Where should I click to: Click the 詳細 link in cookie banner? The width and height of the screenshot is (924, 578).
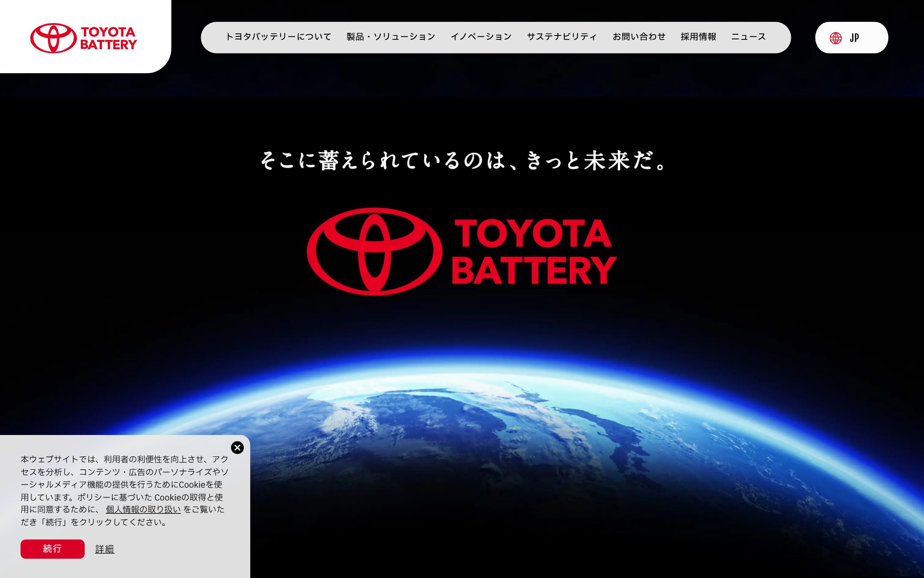pos(105,549)
